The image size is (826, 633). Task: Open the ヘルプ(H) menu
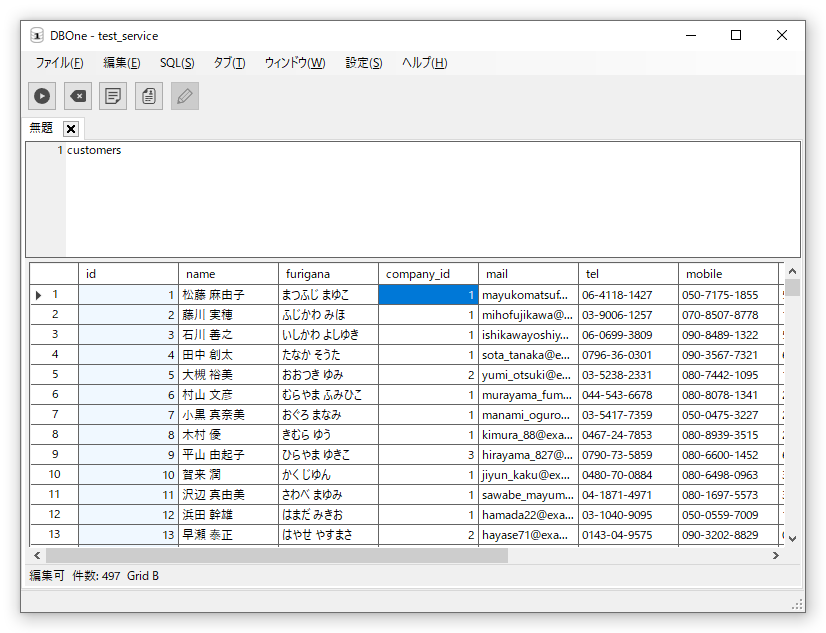tap(424, 63)
